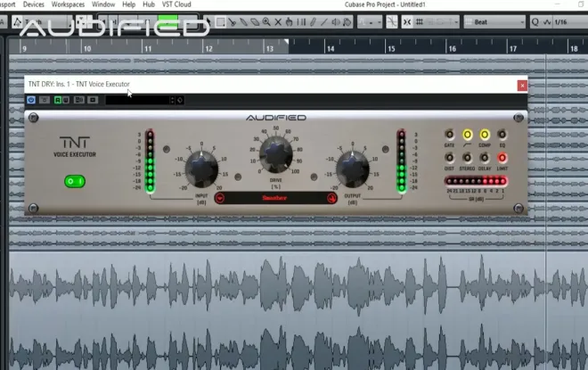Click the Iterative Quantize Q icon
588x370 pixels.
coord(535,22)
